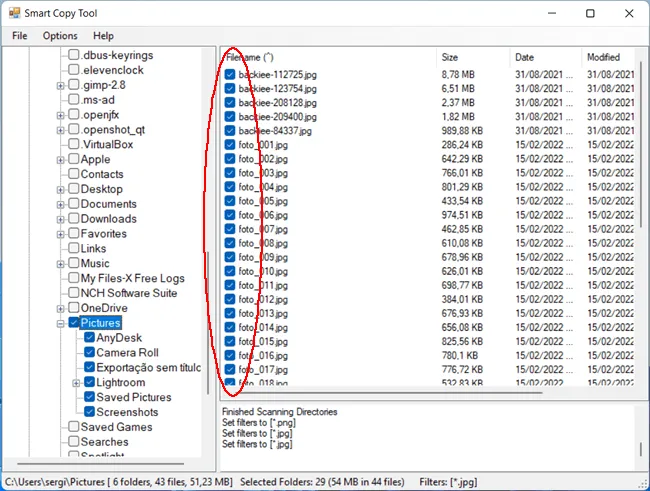Screen dimensions: 650x491
Task: Expand the Apple folder node
Action: tap(61, 160)
